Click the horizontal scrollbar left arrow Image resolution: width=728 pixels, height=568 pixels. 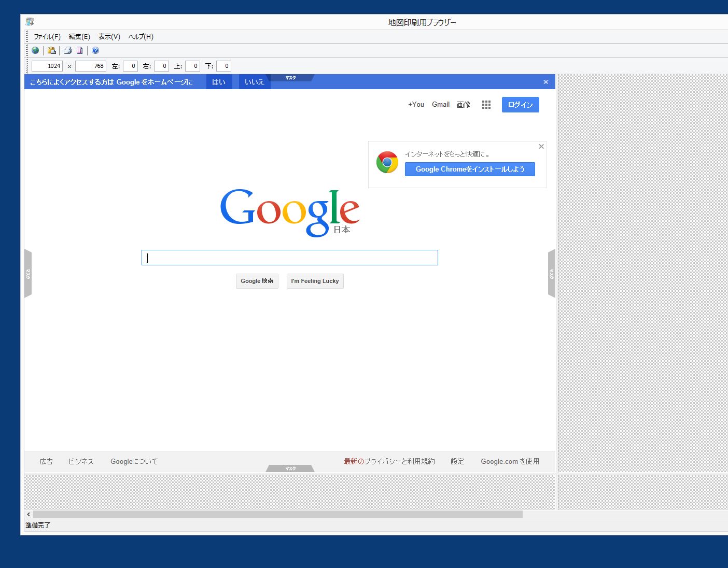[x=29, y=515]
